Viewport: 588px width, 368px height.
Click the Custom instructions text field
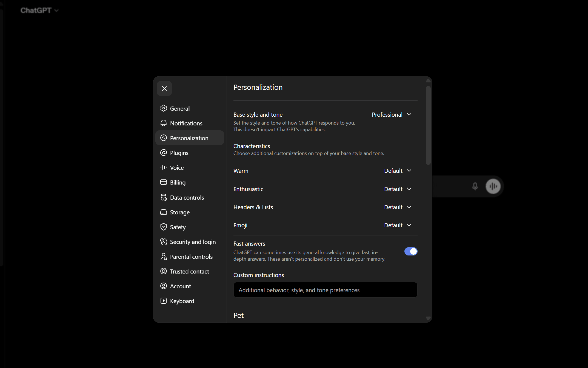(325, 290)
